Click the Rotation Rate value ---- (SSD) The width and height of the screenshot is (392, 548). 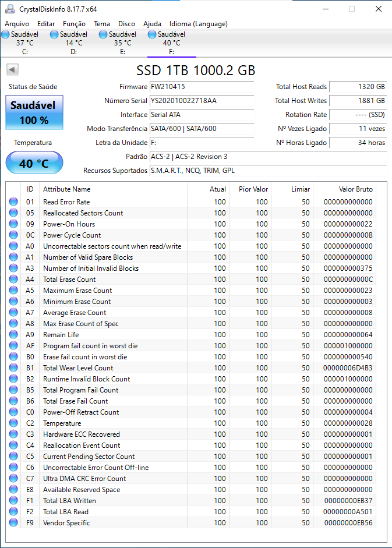coord(358,115)
